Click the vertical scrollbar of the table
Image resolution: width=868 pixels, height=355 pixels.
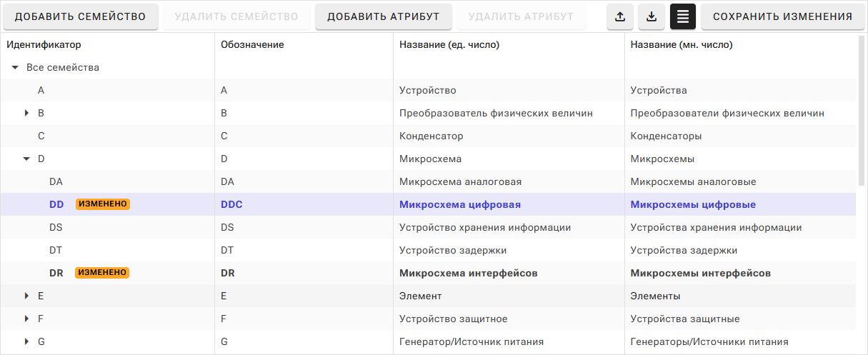click(861, 107)
